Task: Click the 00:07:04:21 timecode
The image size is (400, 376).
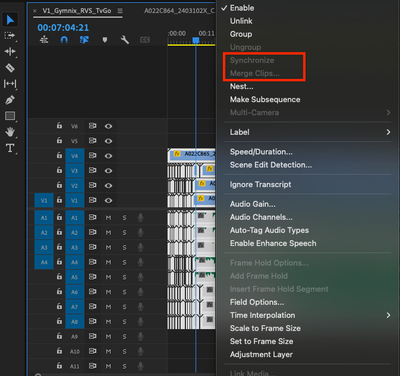Action: click(x=63, y=28)
